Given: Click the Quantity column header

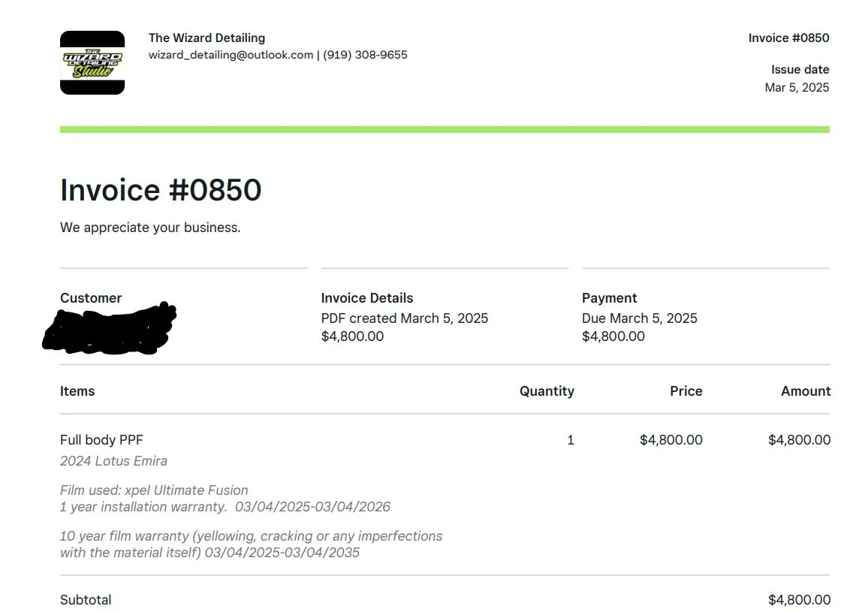Looking at the screenshot, I should tap(547, 391).
